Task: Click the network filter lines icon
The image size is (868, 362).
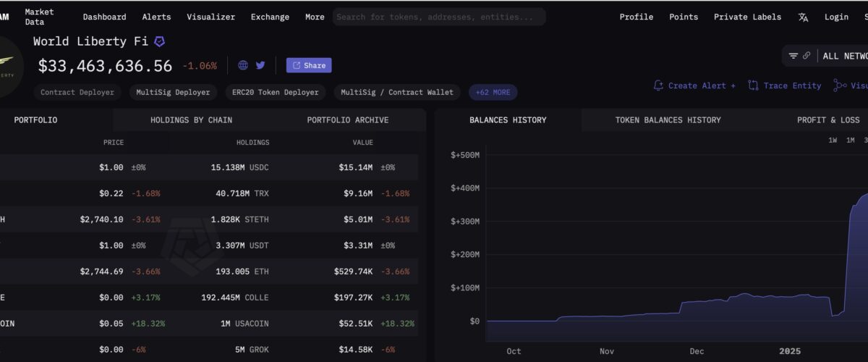Action: click(793, 56)
